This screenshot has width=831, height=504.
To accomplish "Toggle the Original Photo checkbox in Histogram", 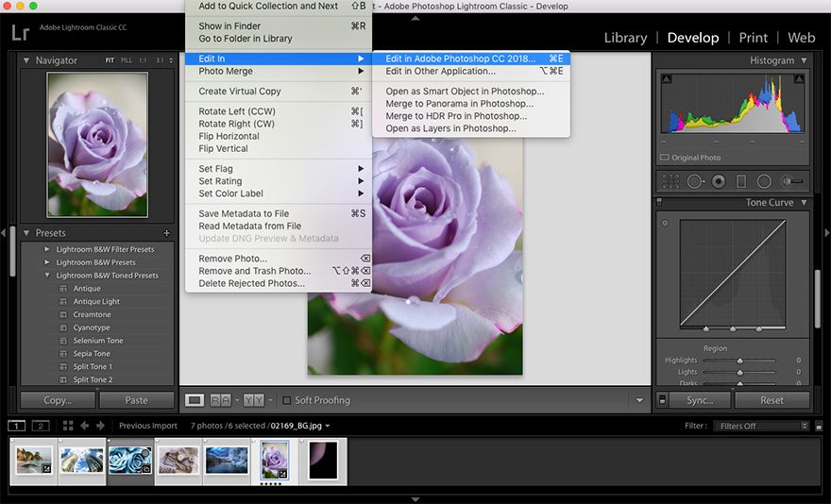I will 665,158.
